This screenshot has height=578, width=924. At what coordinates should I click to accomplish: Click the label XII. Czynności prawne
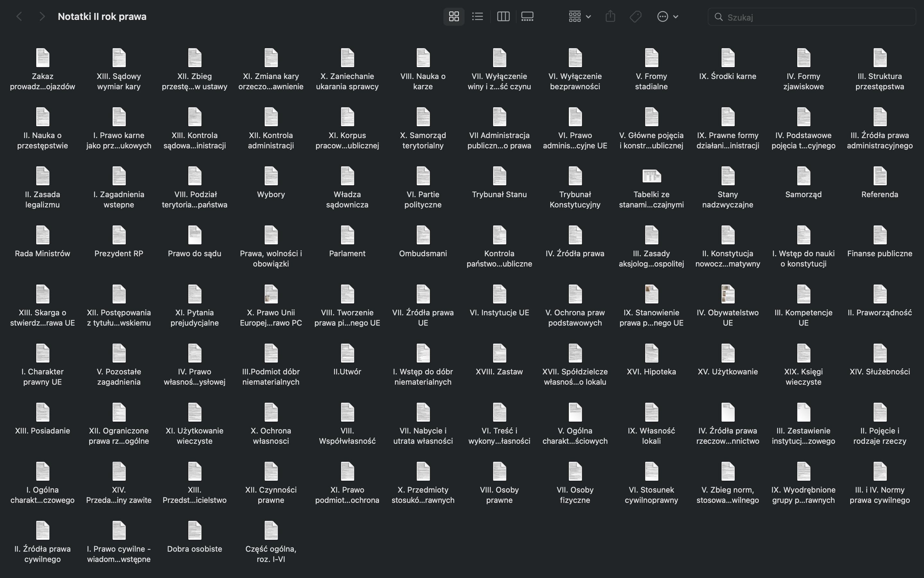(271, 495)
